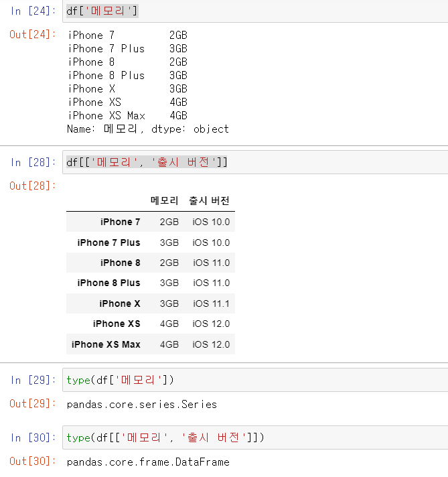Click the 4GB cell in iPhone XS table row

pos(169,324)
